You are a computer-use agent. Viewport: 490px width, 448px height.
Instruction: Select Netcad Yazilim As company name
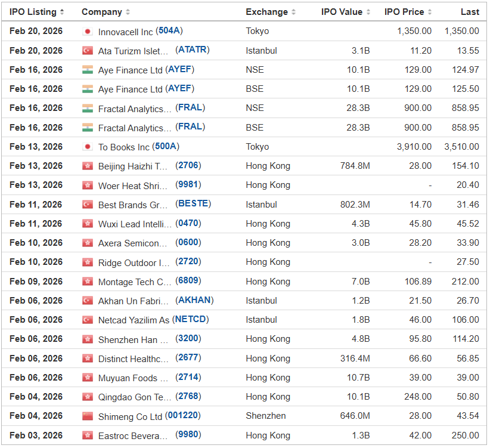click(x=134, y=320)
